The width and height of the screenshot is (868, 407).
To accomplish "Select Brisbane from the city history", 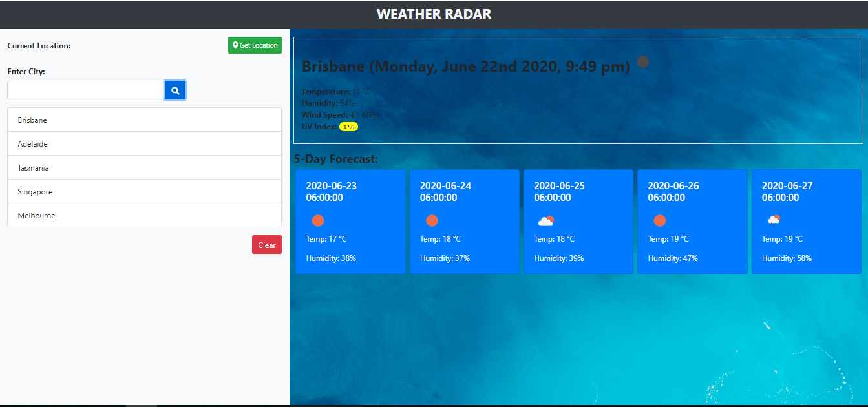I will (x=144, y=120).
